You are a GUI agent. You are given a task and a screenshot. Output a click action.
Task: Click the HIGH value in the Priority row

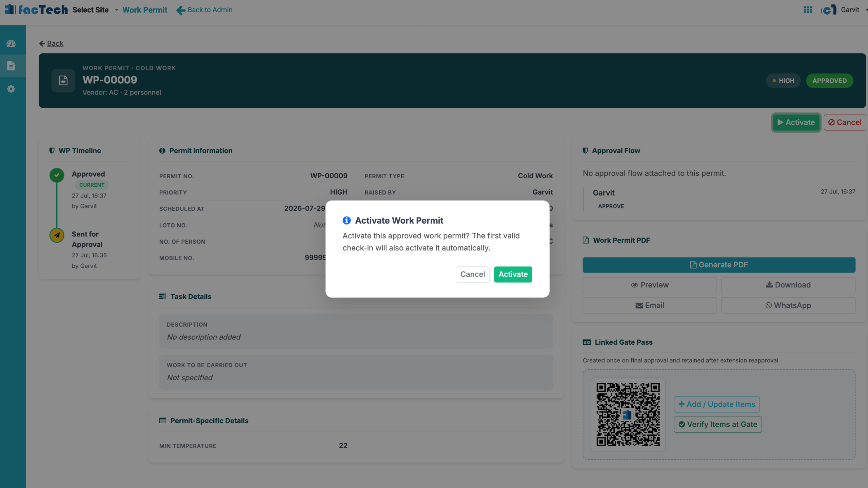339,192
